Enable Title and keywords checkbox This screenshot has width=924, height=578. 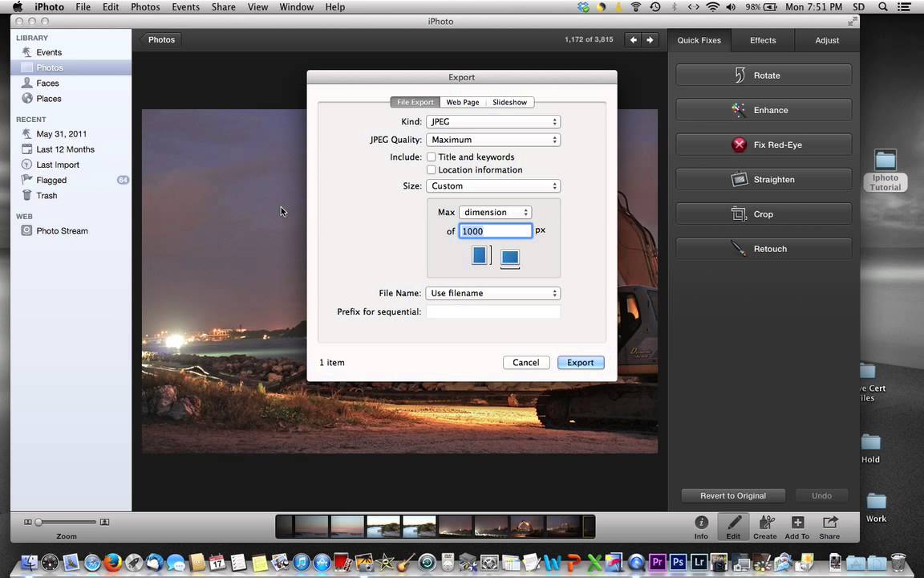(432, 157)
